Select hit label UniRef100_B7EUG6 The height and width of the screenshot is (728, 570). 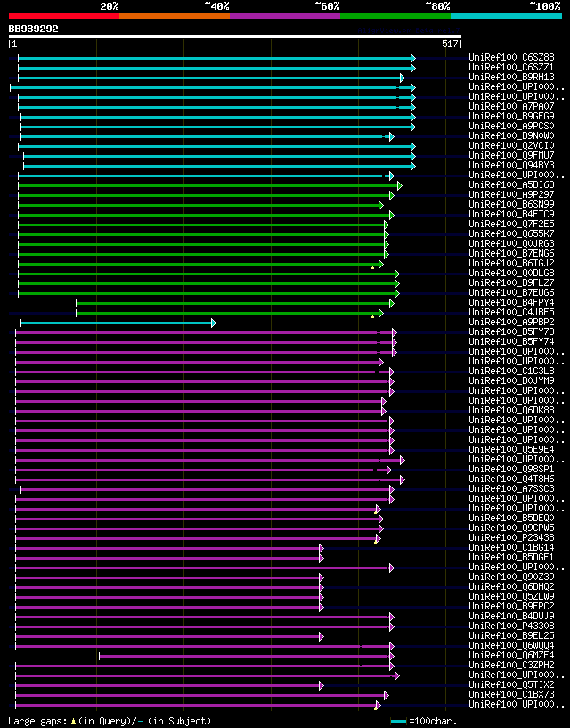click(511, 292)
